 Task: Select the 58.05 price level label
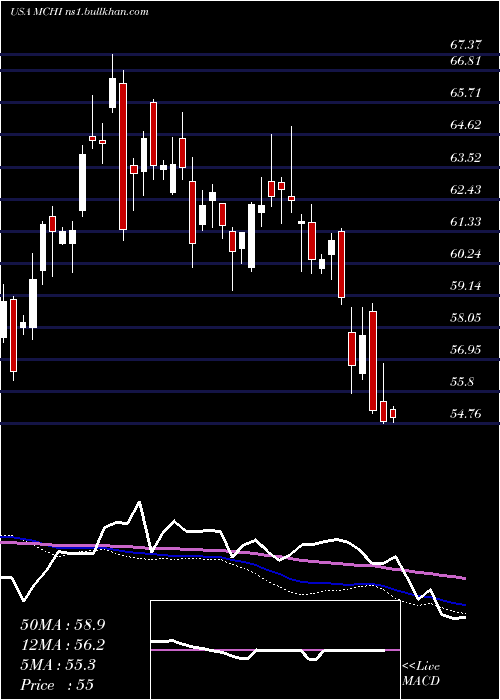(466, 317)
